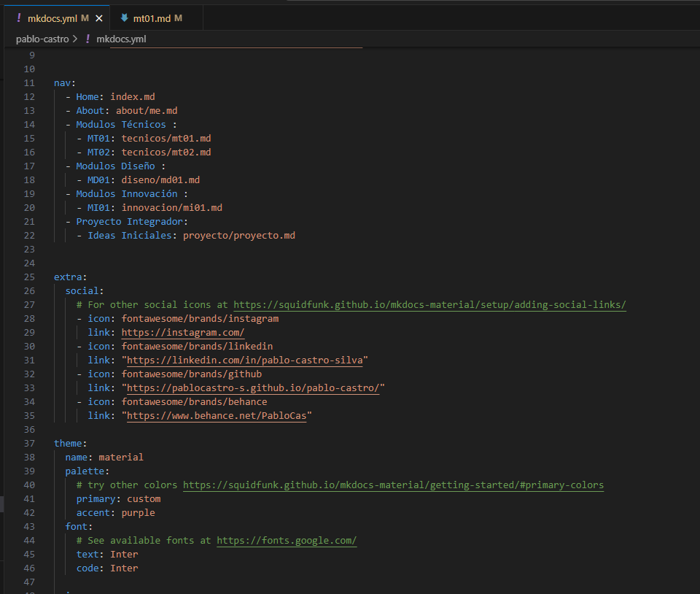Viewport: 700px width, 594px height.
Task: Open the fonts.google.com link
Action: tap(287, 541)
